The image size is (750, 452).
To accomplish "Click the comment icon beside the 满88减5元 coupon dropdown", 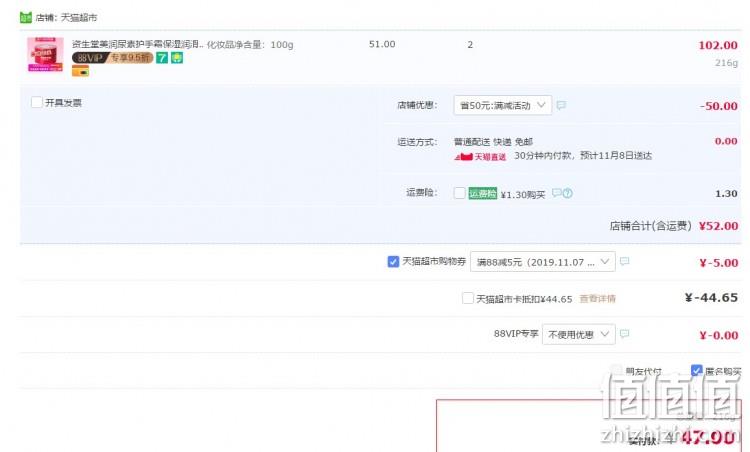I will click(x=624, y=261).
